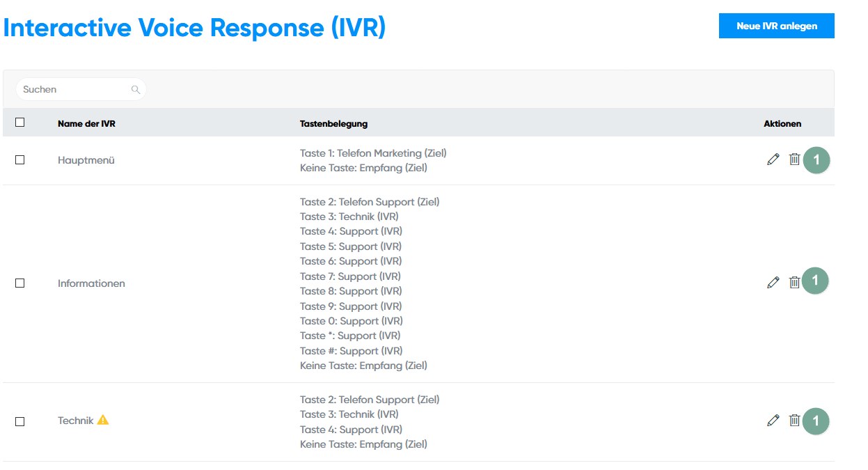Check the Hauptmenü row checkbox
Image resolution: width=868 pixels, height=470 pixels.
pyautogui.click(x=20, y=160)
